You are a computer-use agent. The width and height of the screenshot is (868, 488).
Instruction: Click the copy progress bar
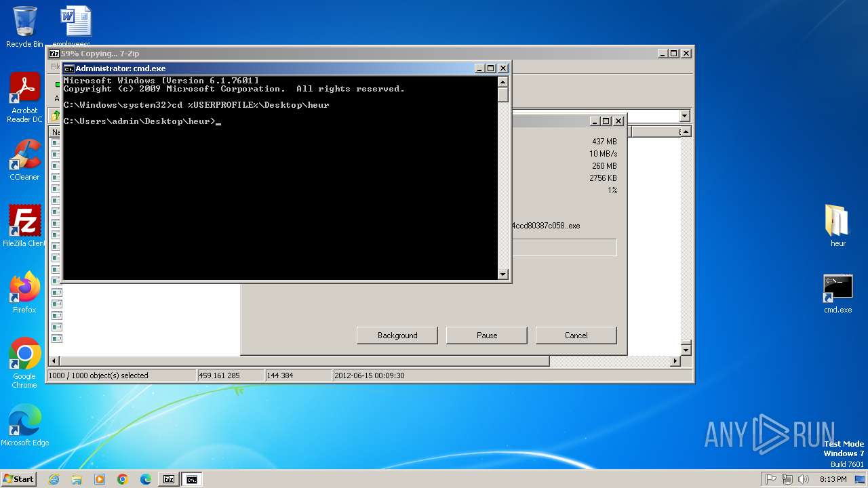(564, 247)
